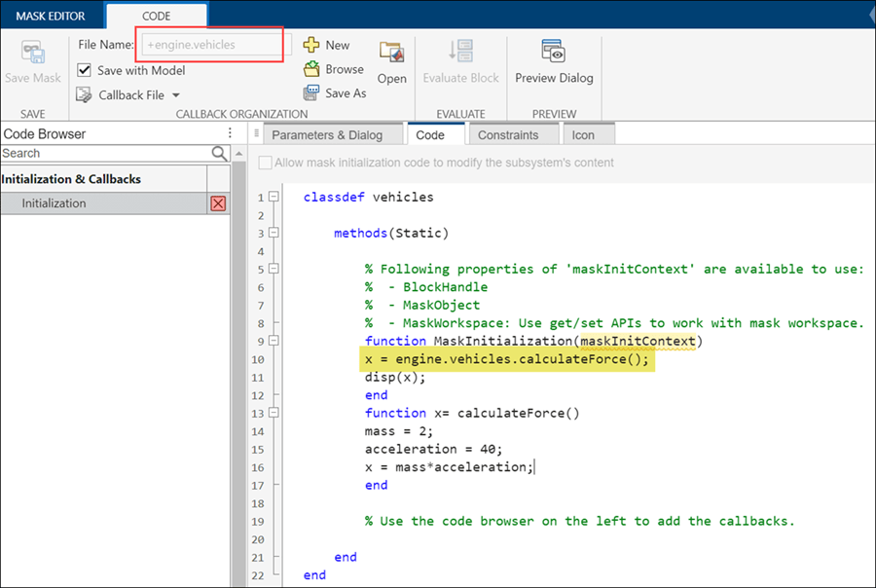Click the tab bar grip handle
The height and width of the screenshot is (588, 876).
click(x=256, y=133)
